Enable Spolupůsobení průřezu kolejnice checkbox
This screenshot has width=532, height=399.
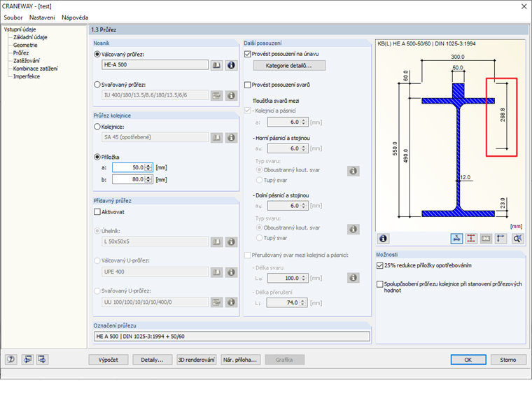(379, 284)
